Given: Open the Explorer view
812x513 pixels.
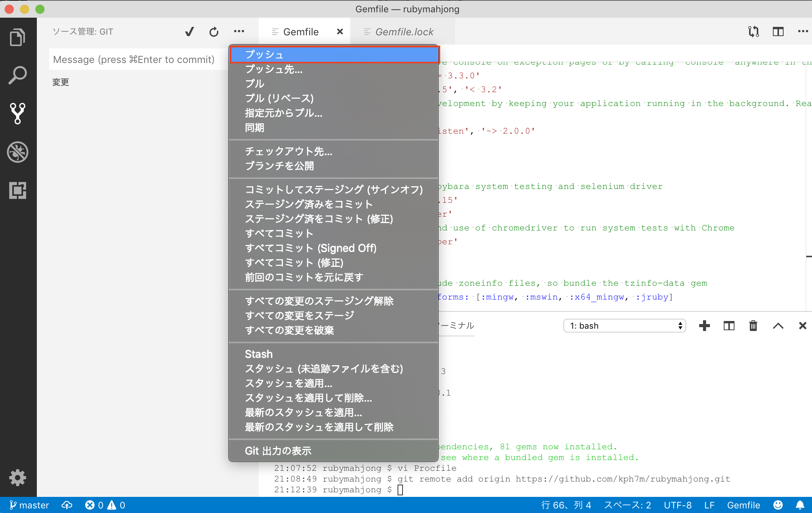Looking at the screenshot, I should coord(18,36).
